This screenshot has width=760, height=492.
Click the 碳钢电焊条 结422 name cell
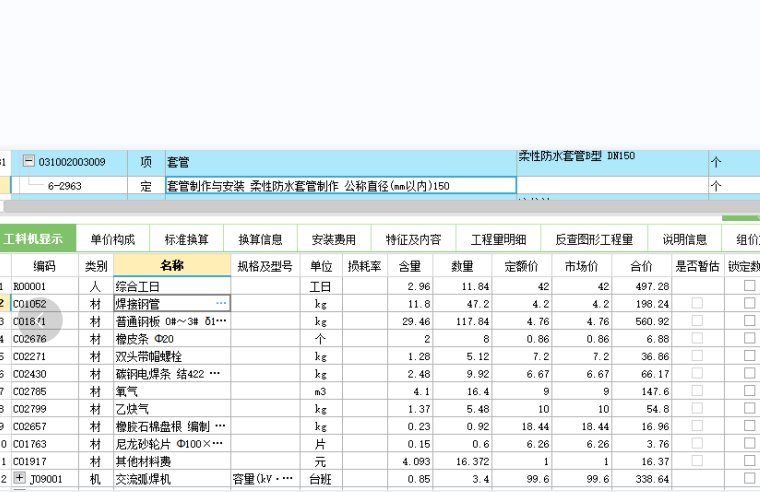172,374
